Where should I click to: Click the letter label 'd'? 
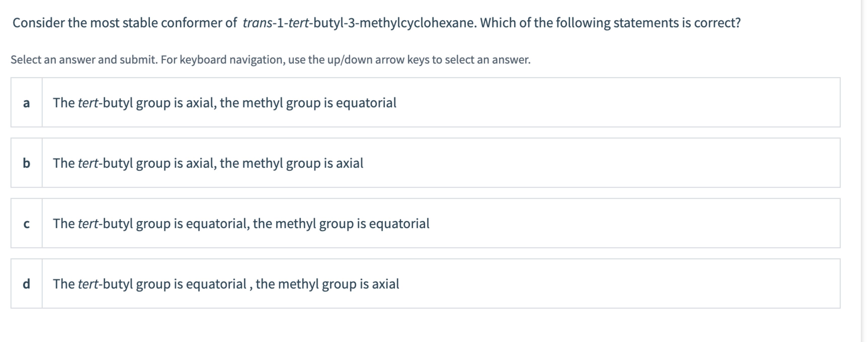pos(27,283)
